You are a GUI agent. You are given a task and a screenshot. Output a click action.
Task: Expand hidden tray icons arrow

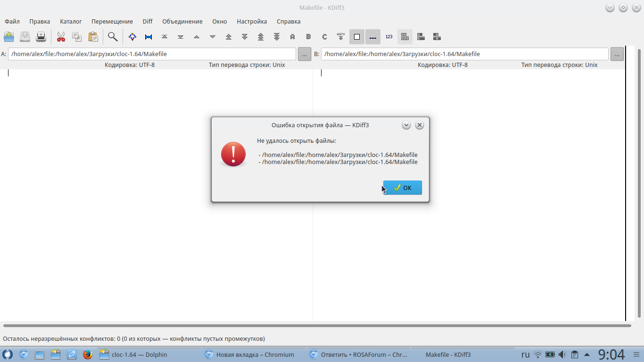[587, 354]
